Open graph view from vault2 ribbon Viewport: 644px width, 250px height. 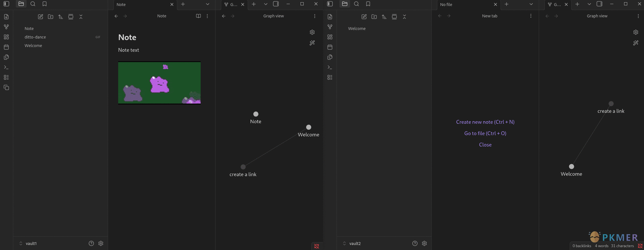pyautogui.click(x=330, y=27)
